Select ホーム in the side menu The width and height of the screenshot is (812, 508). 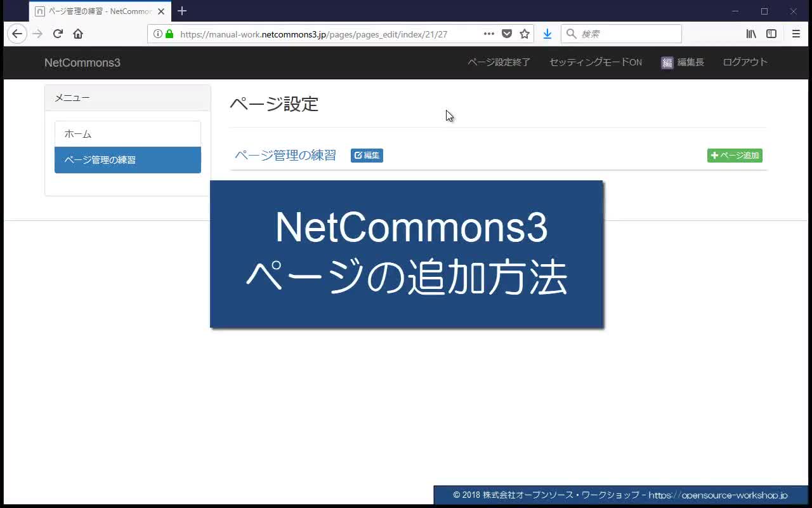[x=128, y=134]
